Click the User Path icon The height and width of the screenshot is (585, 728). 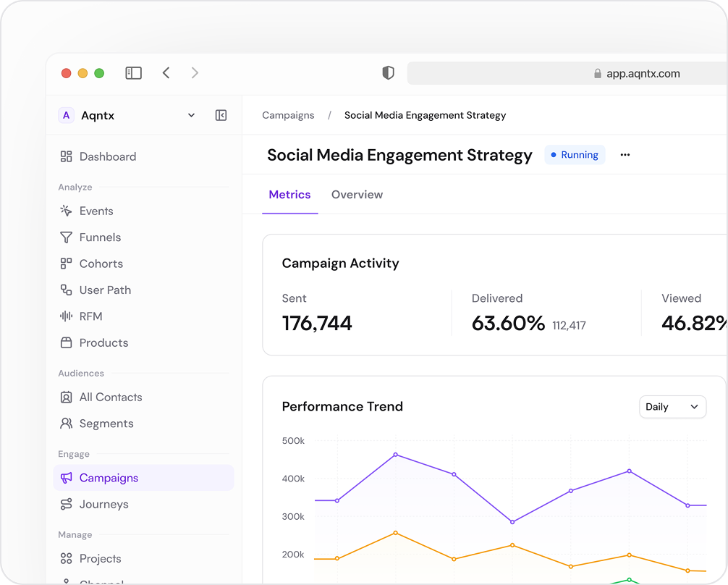[66, 290]
